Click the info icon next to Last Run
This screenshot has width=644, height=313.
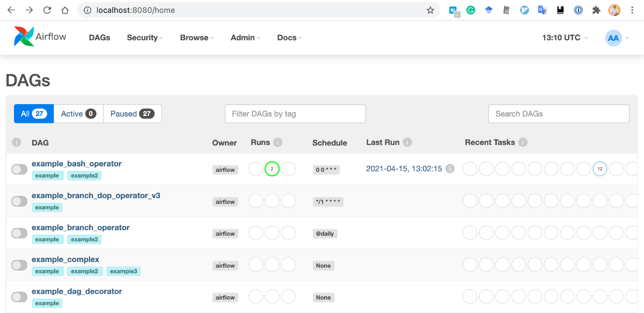[x=407, y=142]
